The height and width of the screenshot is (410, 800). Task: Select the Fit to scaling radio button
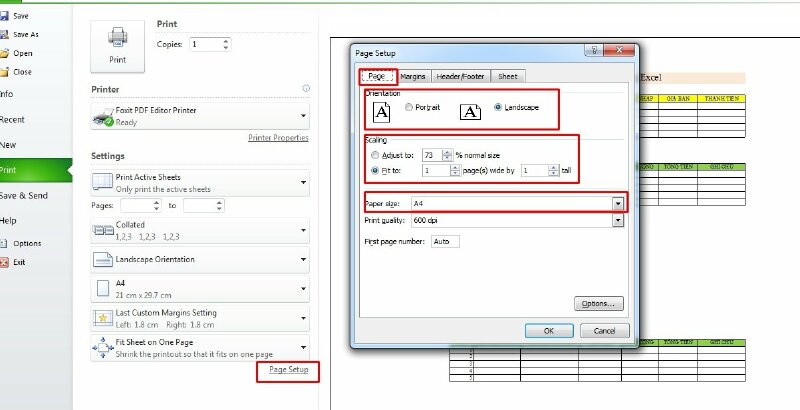375,170
